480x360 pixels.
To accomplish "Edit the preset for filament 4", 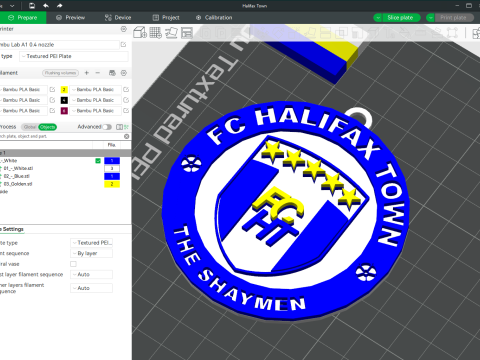I will (x=126, y=100).
